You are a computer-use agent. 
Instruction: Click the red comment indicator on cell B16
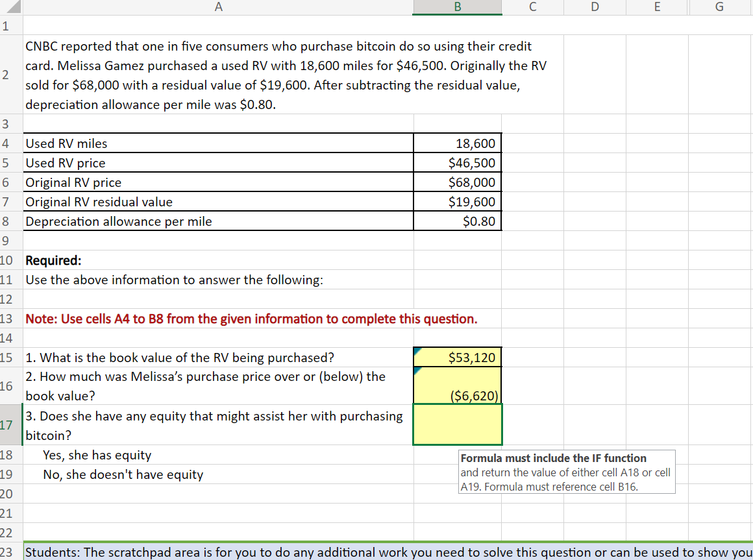pyautogui.click(x=417, y=371)
